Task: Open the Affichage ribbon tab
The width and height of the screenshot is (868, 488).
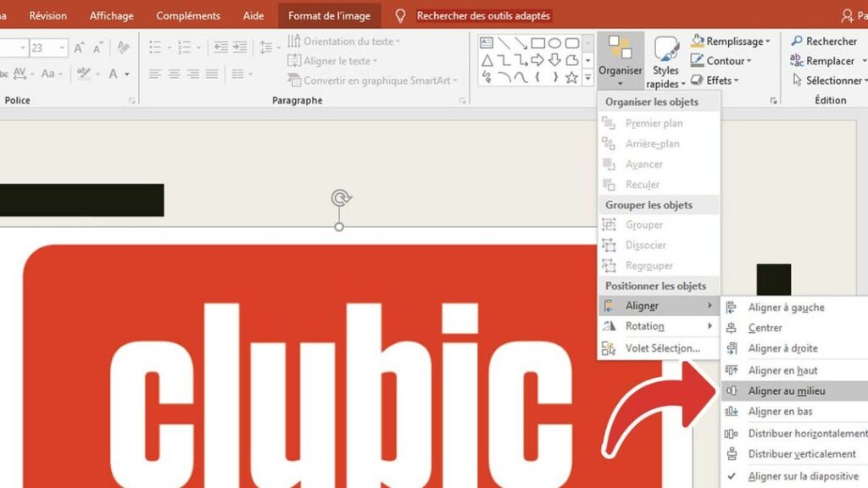Action: click(x=111, y=15)
